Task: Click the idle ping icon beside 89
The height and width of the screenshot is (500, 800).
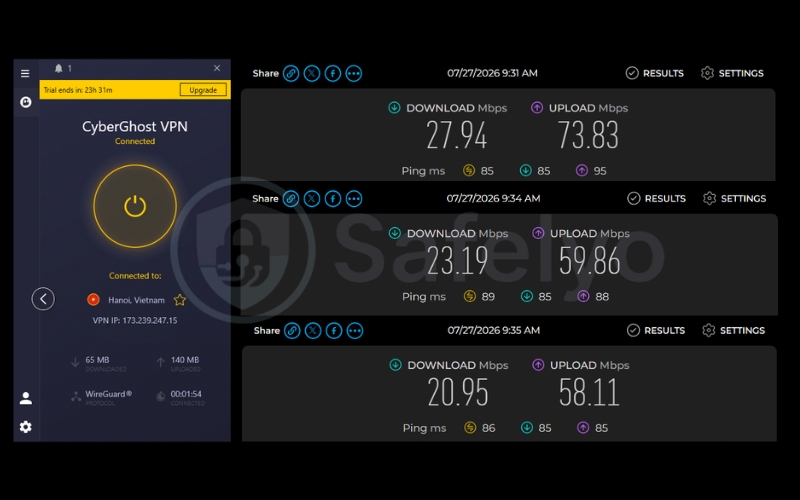Action: [x=470, y=296]
